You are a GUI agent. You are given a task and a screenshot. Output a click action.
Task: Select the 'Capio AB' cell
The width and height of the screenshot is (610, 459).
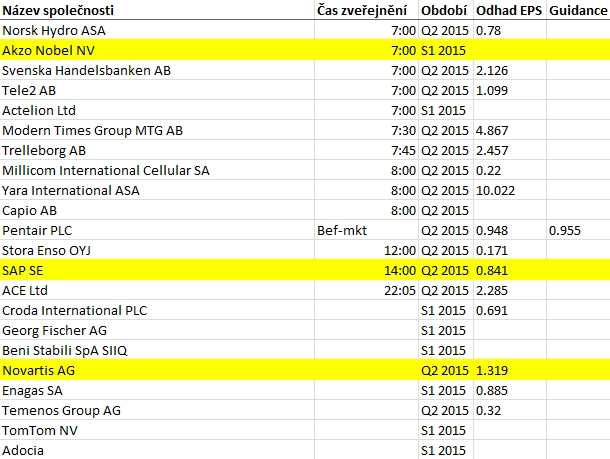(x=157, y=210)
